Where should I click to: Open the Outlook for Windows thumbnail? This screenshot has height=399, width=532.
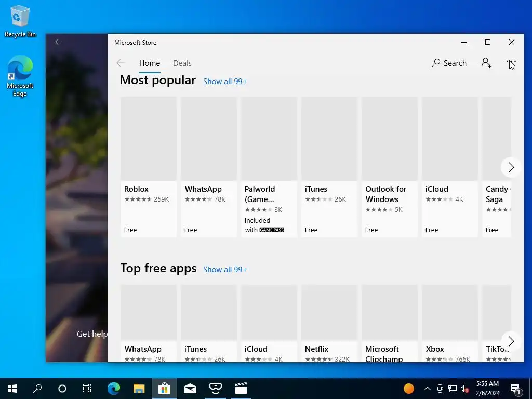click(390, 139)
